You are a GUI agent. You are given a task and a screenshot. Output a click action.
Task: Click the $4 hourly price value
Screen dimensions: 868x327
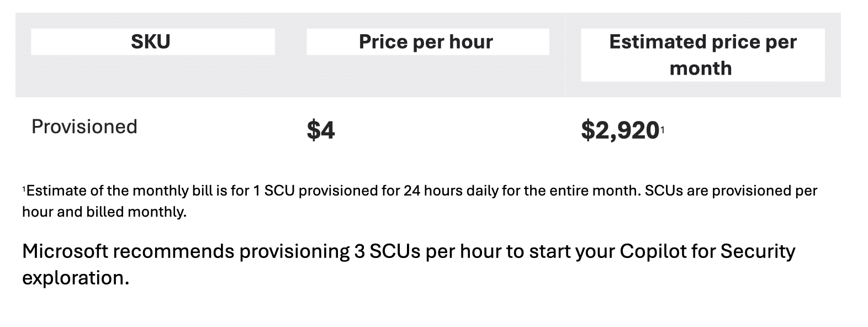coord(321,130)
